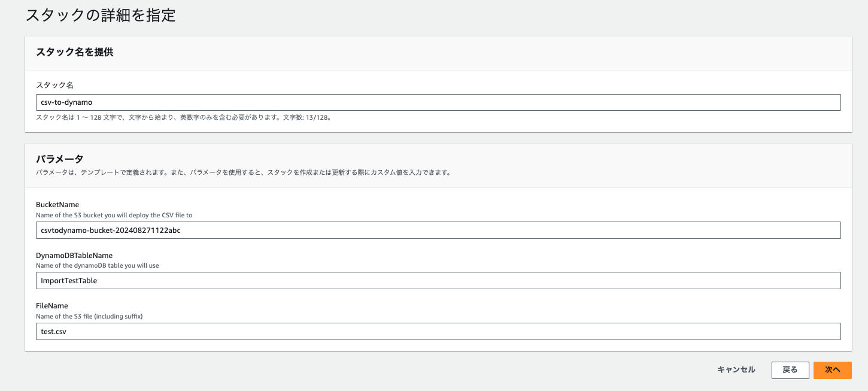868x391 pixels.
Task: Click the dynamoDB table description text
Action: coord(98,265)
